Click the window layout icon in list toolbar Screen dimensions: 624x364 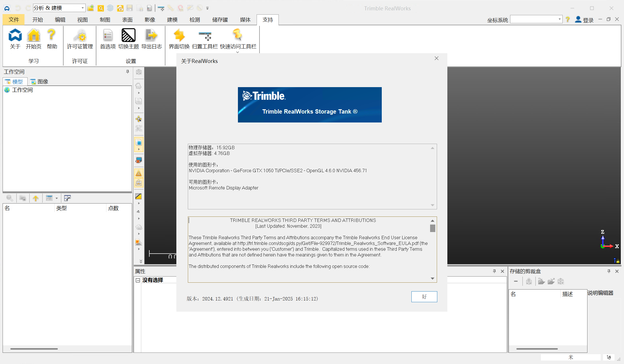pyautogui.click(x=67, y=198)
